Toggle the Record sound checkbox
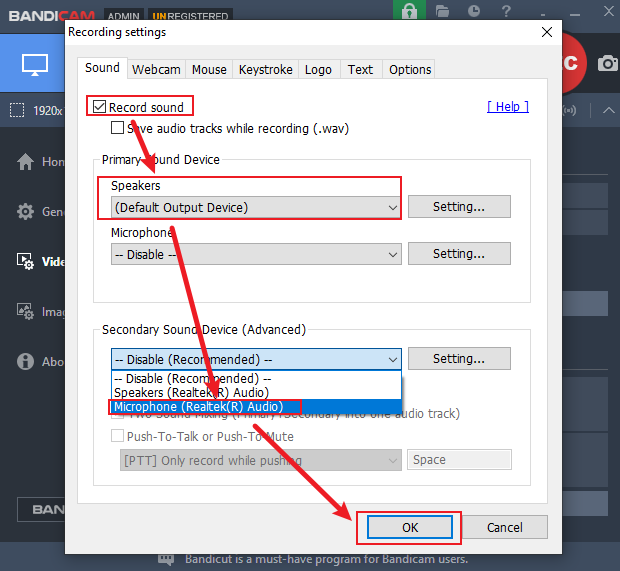This screenshot has width=620, height=571. (x=99, y=107)
